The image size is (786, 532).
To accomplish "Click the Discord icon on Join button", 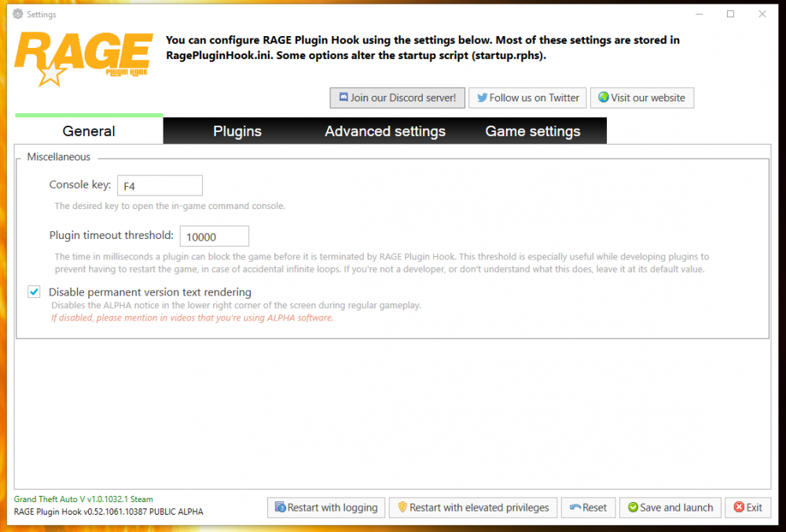I will 343,97.
